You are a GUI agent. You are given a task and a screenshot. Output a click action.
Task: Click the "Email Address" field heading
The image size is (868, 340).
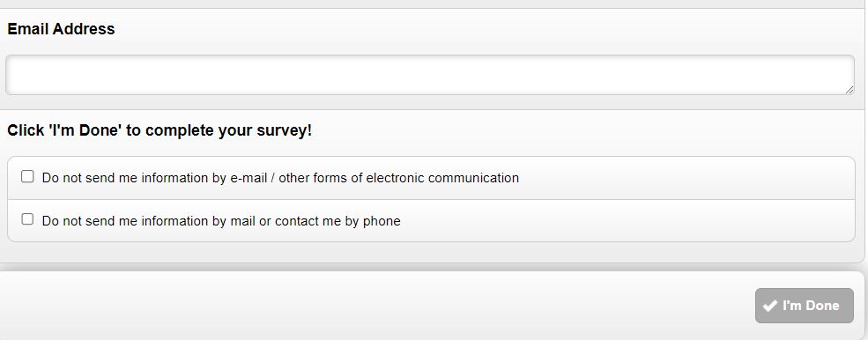click(x=61, y=29)
